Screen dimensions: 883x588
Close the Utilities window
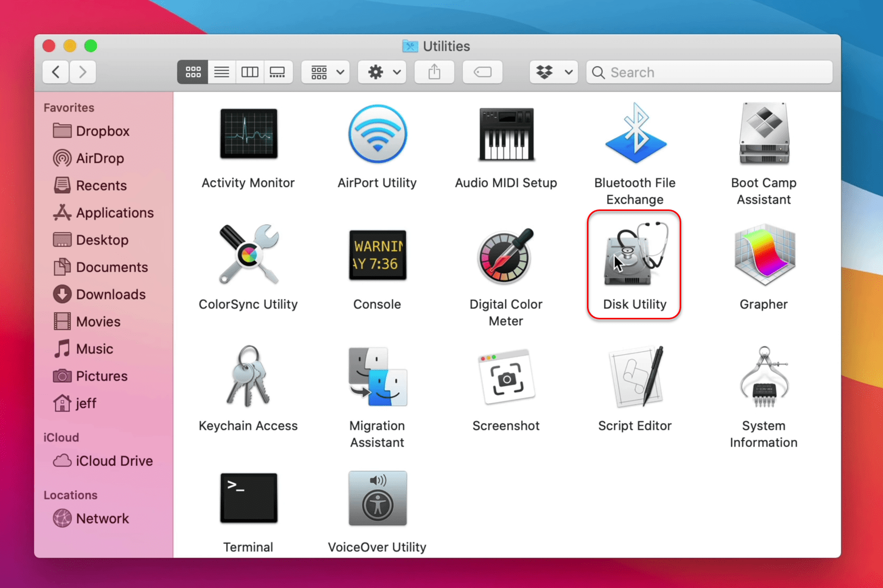tap(49, 46)
